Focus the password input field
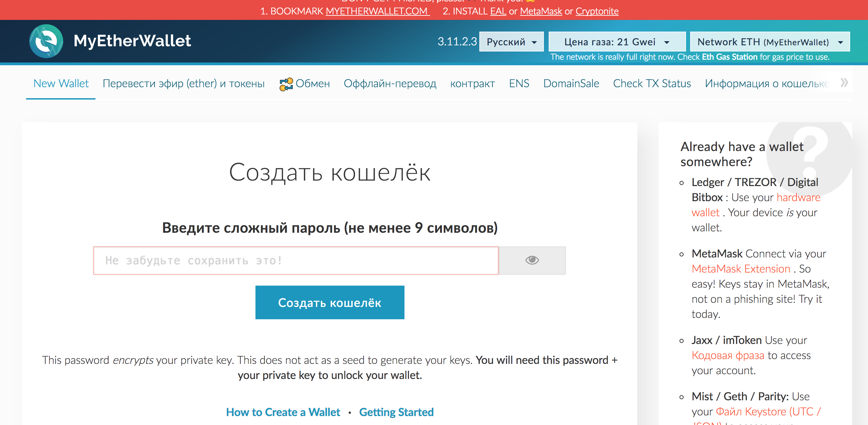 296,261
